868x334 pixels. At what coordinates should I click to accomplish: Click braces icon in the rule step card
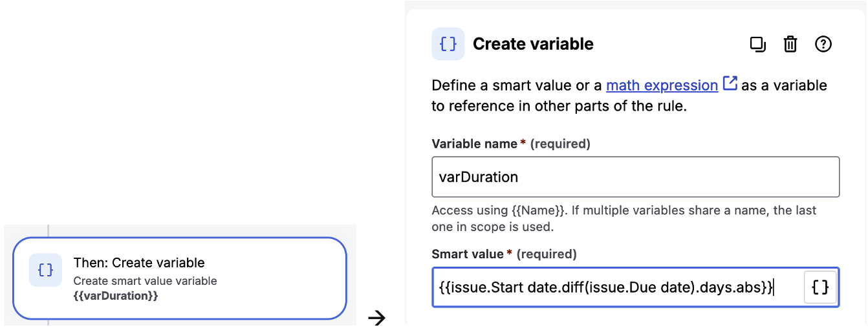click(x=45, y=270)
